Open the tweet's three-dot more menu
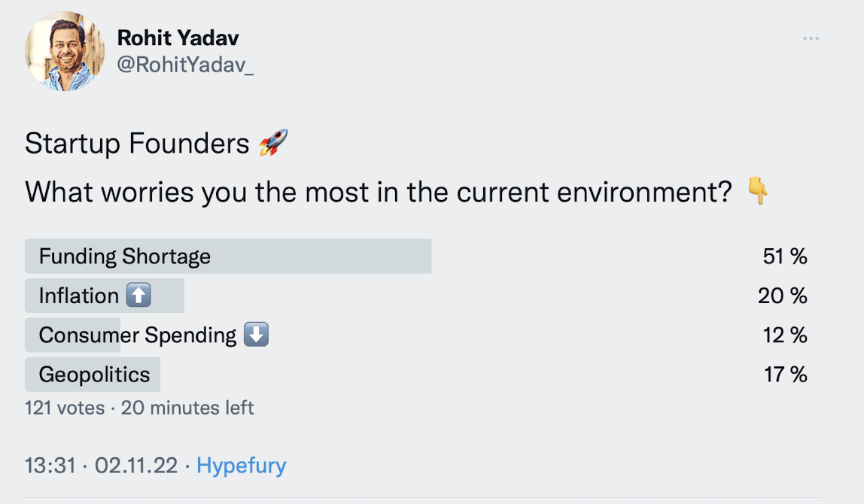Viewport: 864px width, 504px height. 811,38
